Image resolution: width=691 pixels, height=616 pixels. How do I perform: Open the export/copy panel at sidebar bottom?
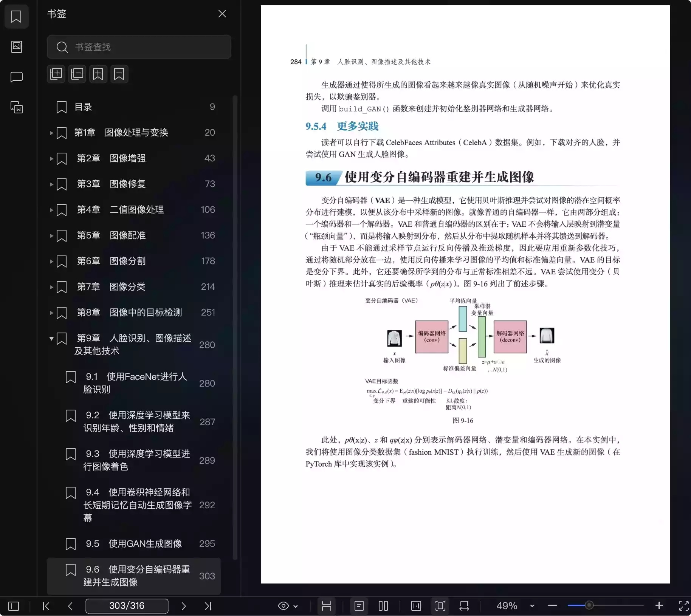17,107
